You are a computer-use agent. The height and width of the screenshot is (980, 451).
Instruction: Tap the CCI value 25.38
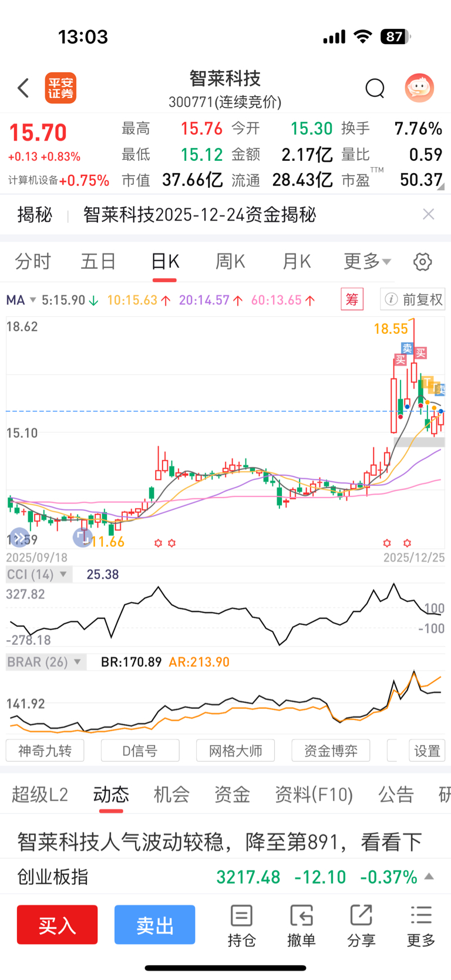point(103,574)
